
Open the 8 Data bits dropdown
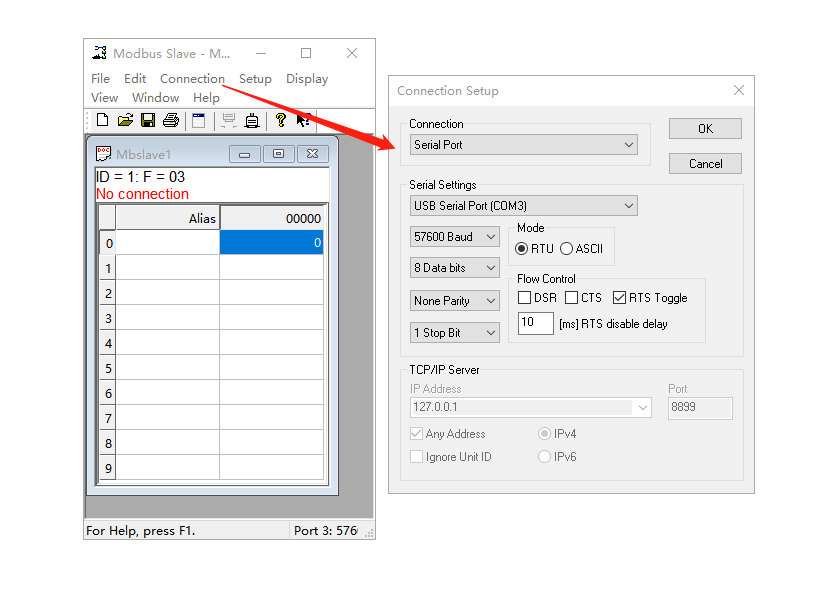[x=455, y=268]
